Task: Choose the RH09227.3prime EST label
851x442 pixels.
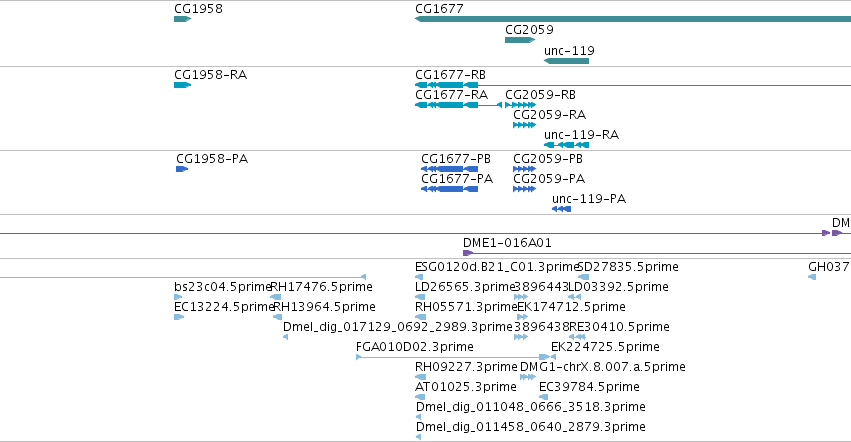Action: [x=466, y=368]
